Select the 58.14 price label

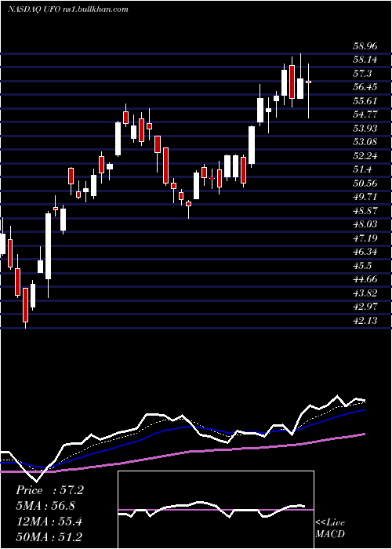pyautogui.click(x=365, y=60)
